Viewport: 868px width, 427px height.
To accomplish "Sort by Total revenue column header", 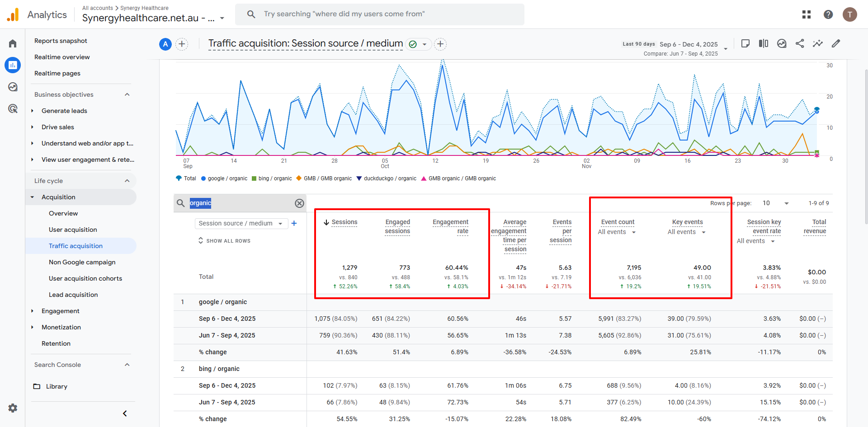I will [x=815, y=227].
